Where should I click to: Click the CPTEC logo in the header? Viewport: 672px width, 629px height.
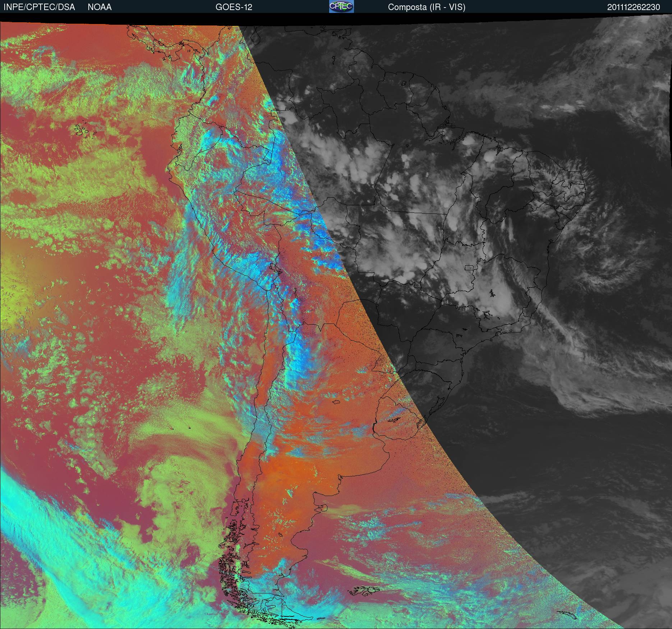point(341,6)
